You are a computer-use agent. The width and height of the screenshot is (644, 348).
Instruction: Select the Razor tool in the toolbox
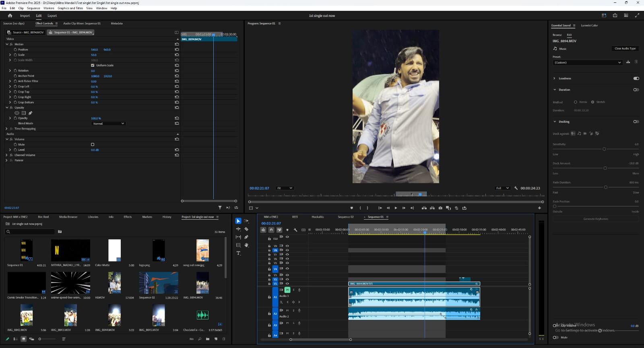pyautogui.click(x=246, y=229)
